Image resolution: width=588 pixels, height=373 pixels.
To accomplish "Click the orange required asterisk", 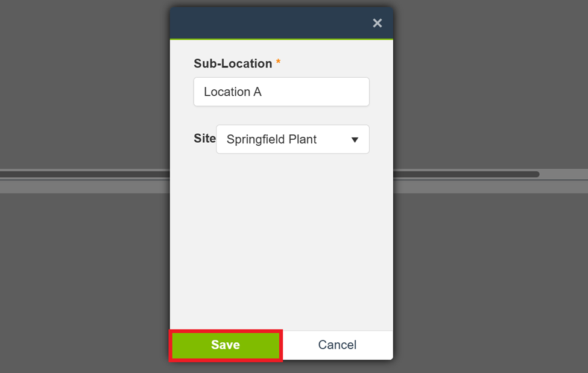I will point(278,63).
